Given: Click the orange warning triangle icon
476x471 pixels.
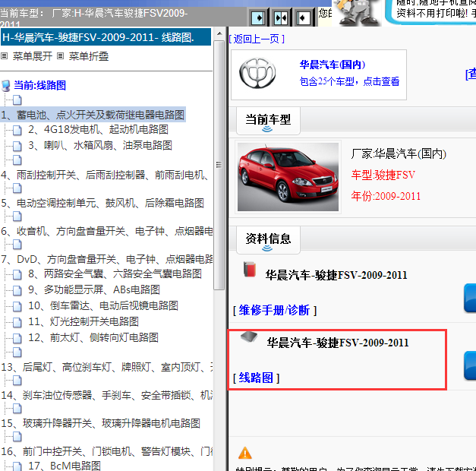Looking at the screenshot, I should click(245, 453).
